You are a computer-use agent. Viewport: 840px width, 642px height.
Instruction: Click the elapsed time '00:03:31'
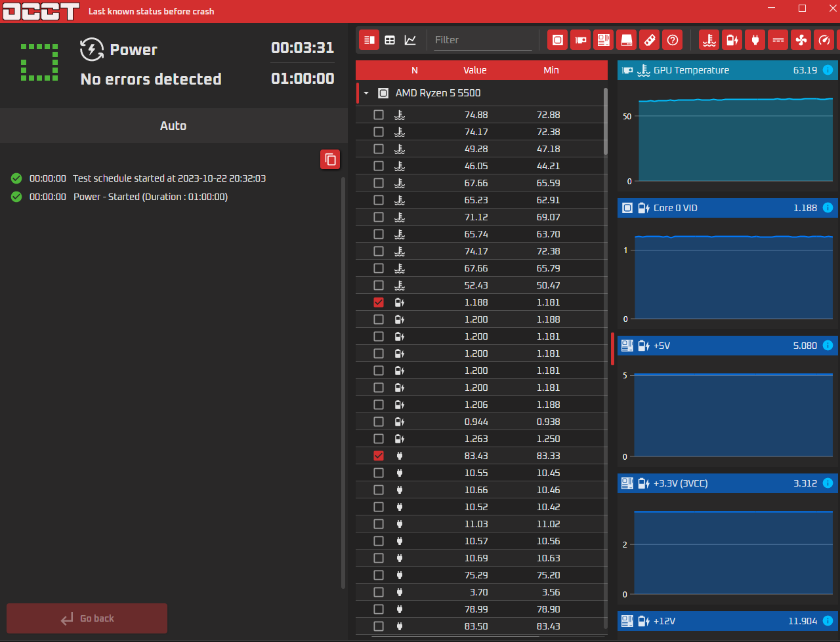click(x=303, y=48)
